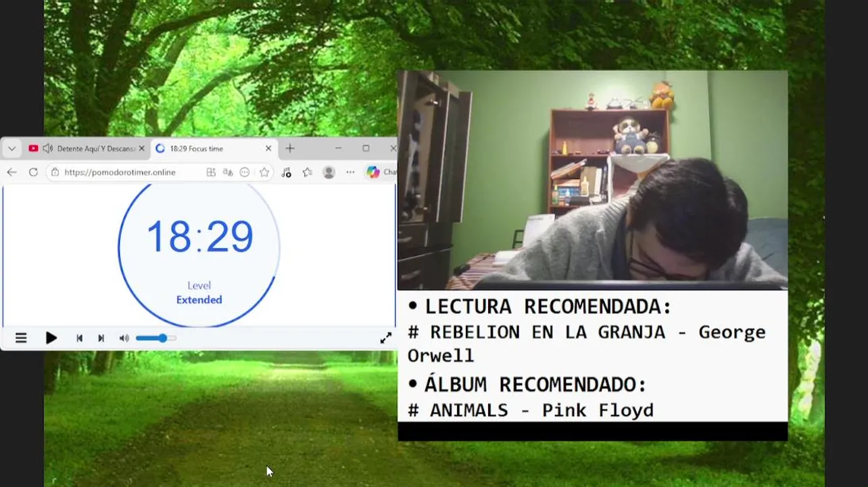Image resolution: width=868 pixels, height=487 pixels.
Task: Reload the pomodorotimer page
Action: (x=33, y=172)
